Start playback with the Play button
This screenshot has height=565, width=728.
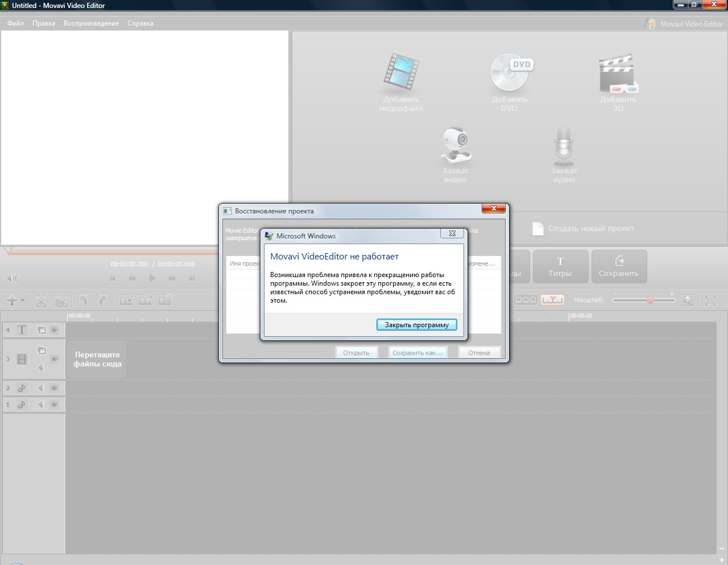[x=152, y=278]
